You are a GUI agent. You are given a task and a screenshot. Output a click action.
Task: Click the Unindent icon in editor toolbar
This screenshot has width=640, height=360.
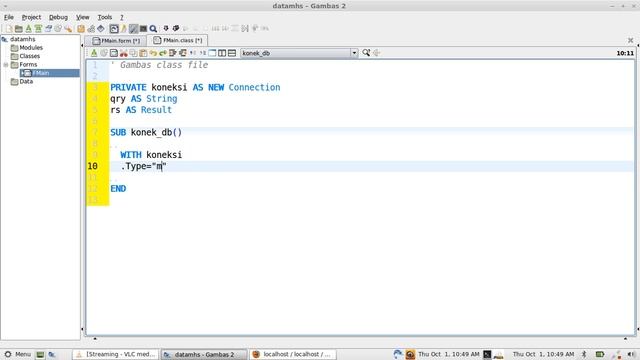pyautogui.click(x=182, y=53)
